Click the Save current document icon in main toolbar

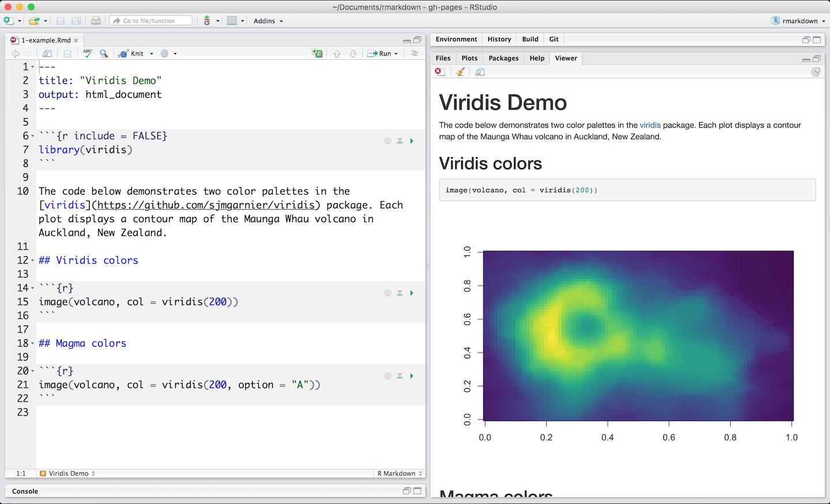(x=61, y=21)
